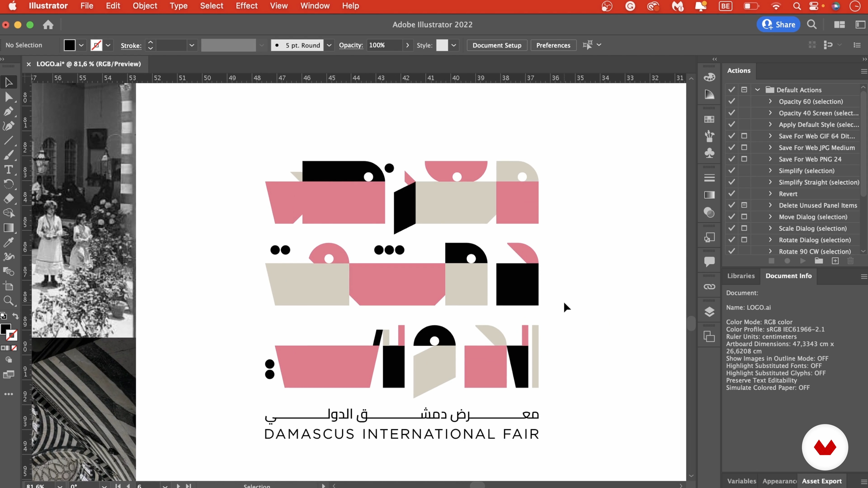Collapse the Default Actions folder

click(757, 90)
